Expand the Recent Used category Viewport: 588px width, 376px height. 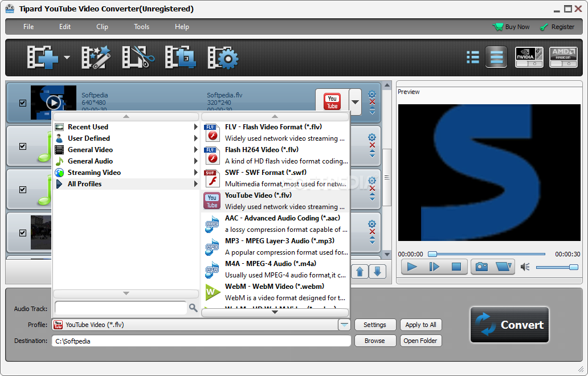[126, 126]
